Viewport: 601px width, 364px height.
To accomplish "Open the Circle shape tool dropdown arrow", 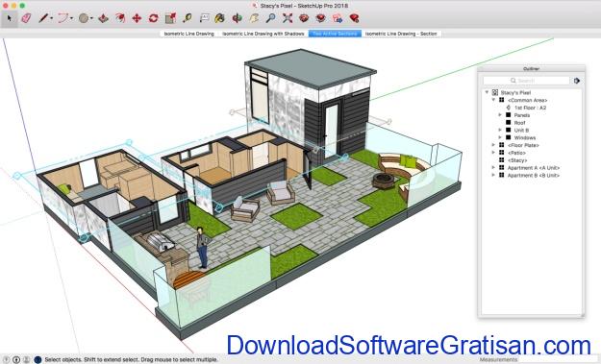I will click(x=92, y=18).
